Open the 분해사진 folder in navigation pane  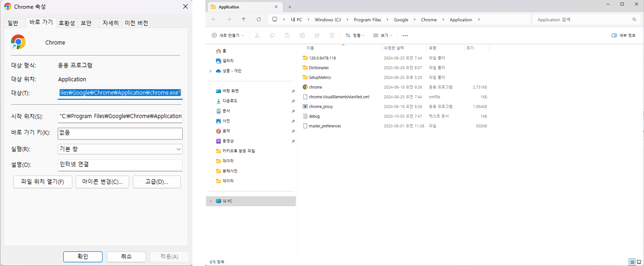tap(227, 171)
